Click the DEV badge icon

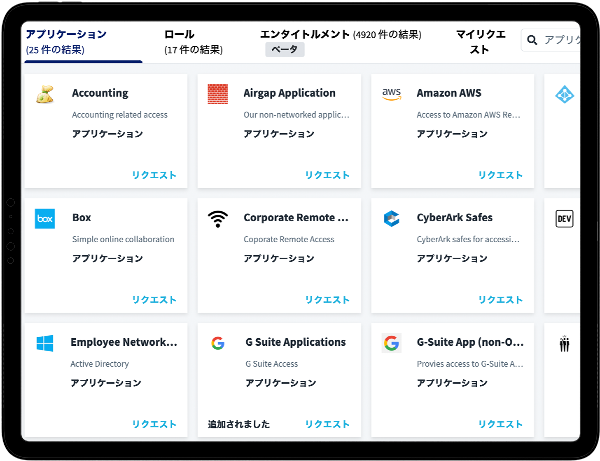click(x=564, y=218)
